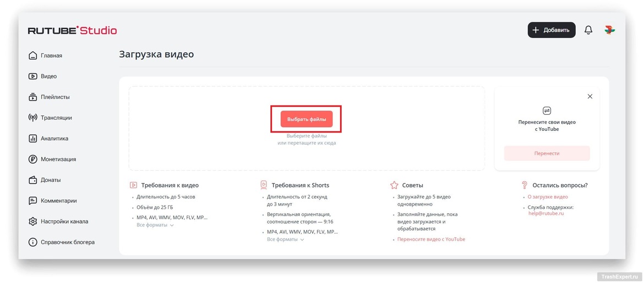The width and height of the screenshot is (644, 283).
Task: Select the Видео icon in sidebar
Action: 32,76
